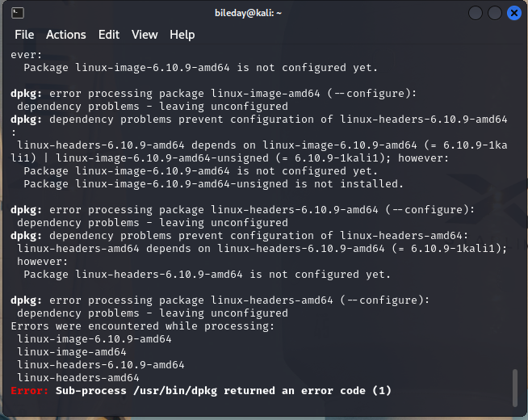
Task: Click the terminal icon in the title bar
Action: pyautogui.click(x=18, y=13)
